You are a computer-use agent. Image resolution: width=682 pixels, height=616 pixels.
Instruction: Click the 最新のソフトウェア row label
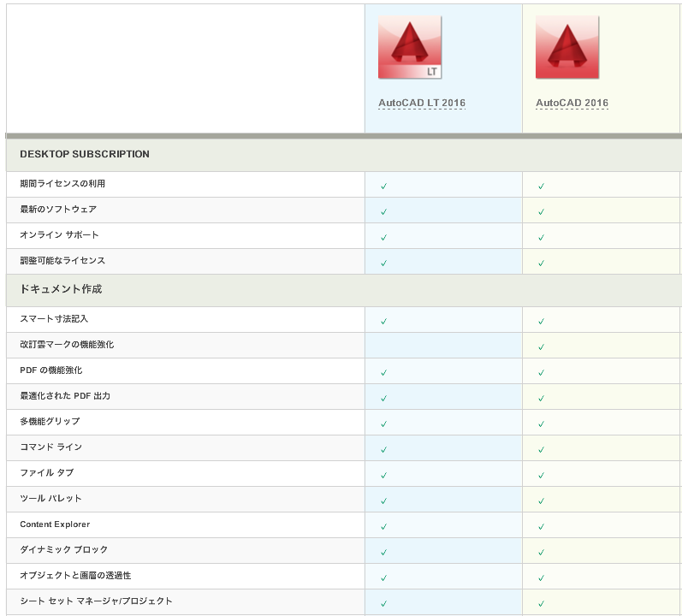(58, 209)
